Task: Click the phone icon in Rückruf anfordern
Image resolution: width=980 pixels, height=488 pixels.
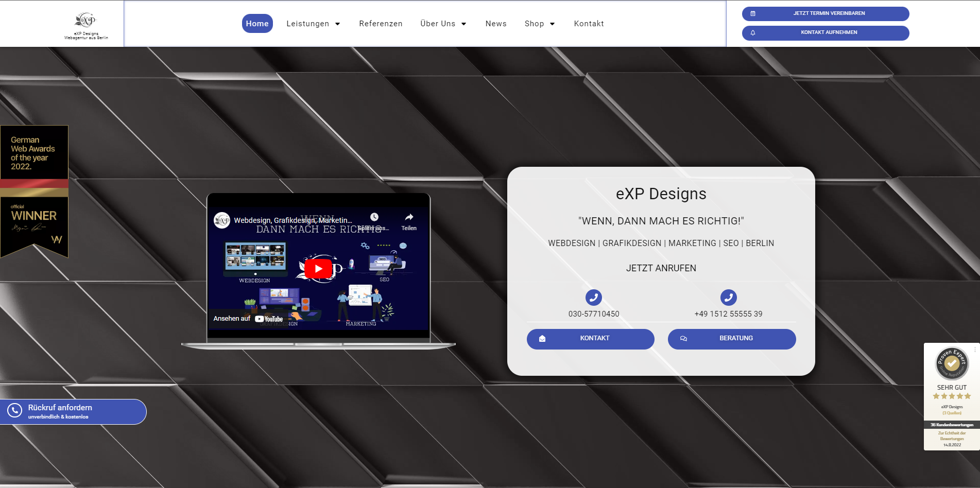Action: (x=14, y=410)
